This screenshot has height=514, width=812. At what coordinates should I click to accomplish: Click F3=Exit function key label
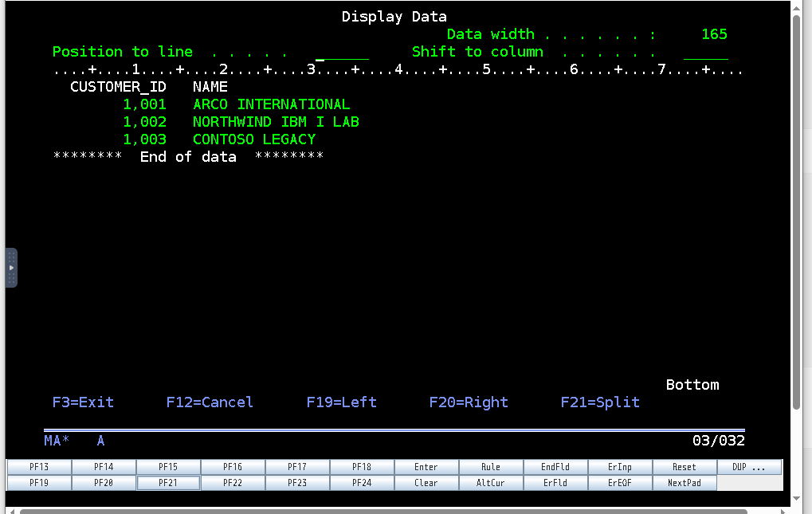(x=83, y=402)
